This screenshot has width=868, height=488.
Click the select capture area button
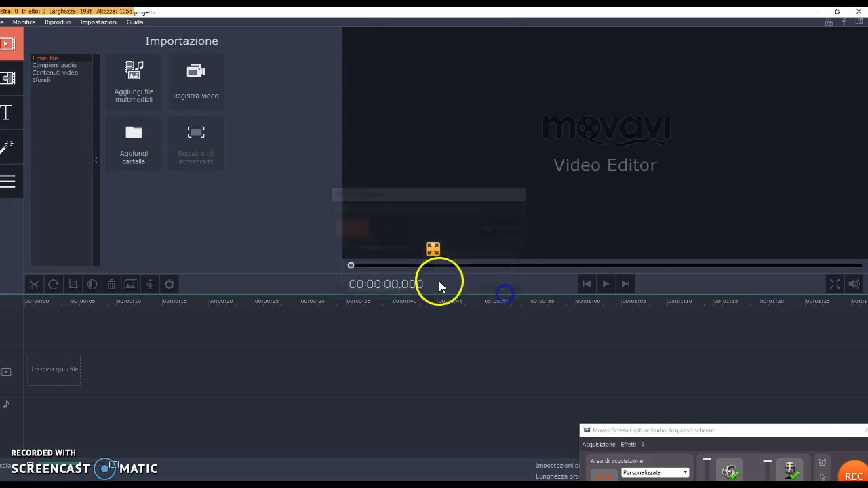[x=603, y=476]
